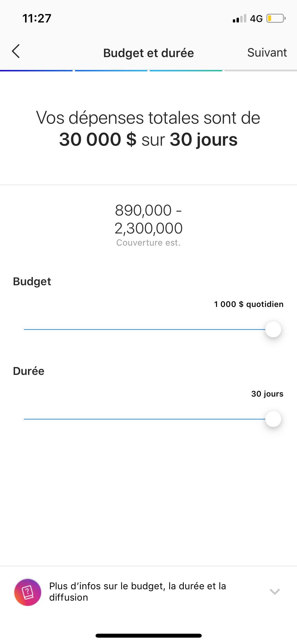
Task: Tap the 4G network indicator
Action: pos(256,19)
